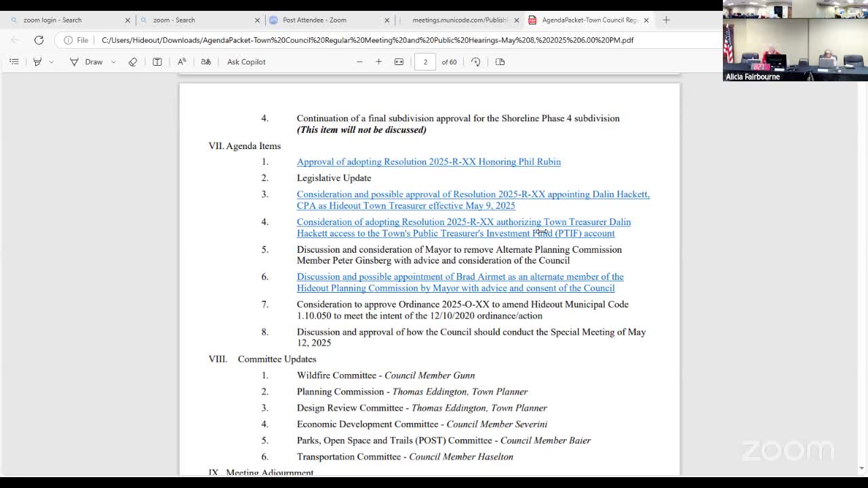
Task: Click 'Planning Commission - Thomas Eddington' line
Action: [412, 392]
